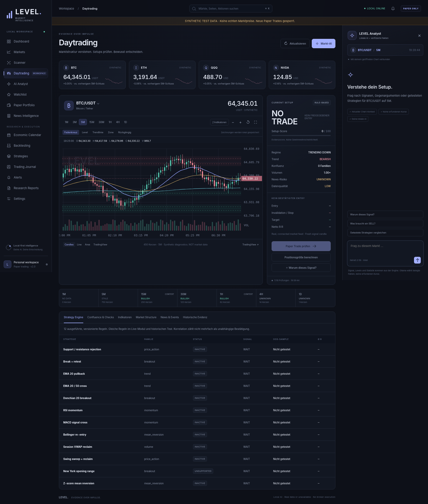Open the Confluence & Checks tab

(x=101, y=317)
